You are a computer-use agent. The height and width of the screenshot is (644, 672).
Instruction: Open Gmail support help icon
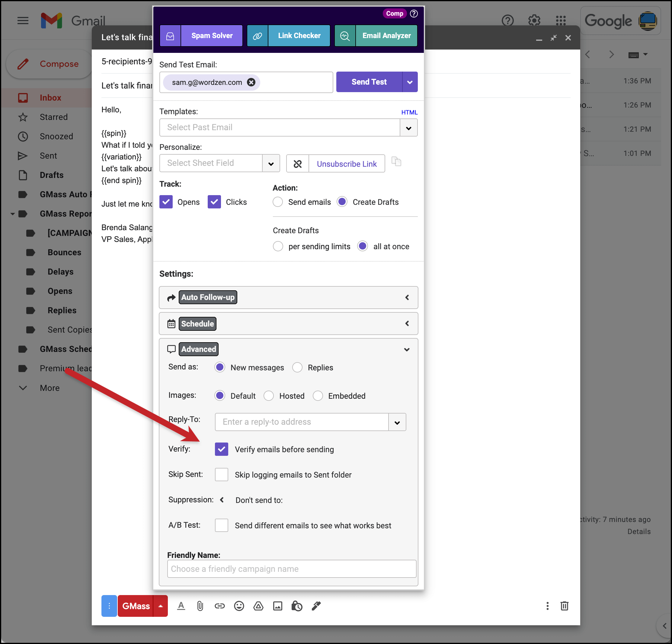pyautogui.click(x=507, y=21)
